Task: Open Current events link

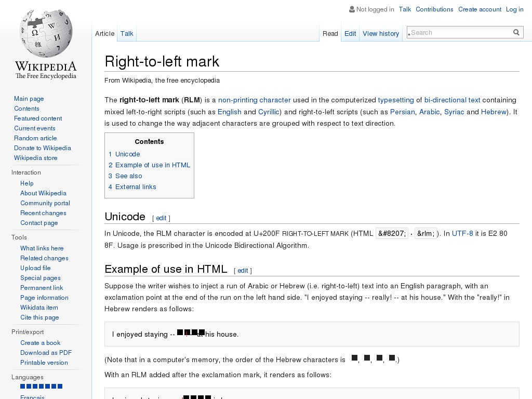Action: [x=35, y=128]
